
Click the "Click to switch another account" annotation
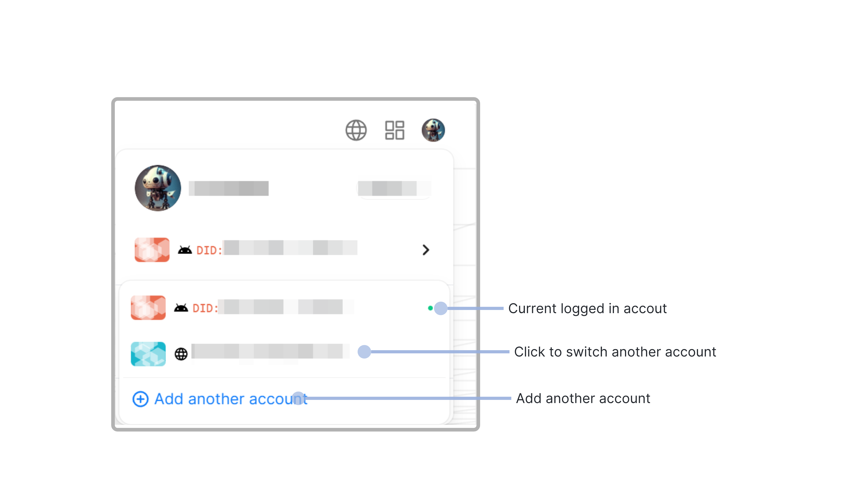pyautogui.click(x=615, y=352)
